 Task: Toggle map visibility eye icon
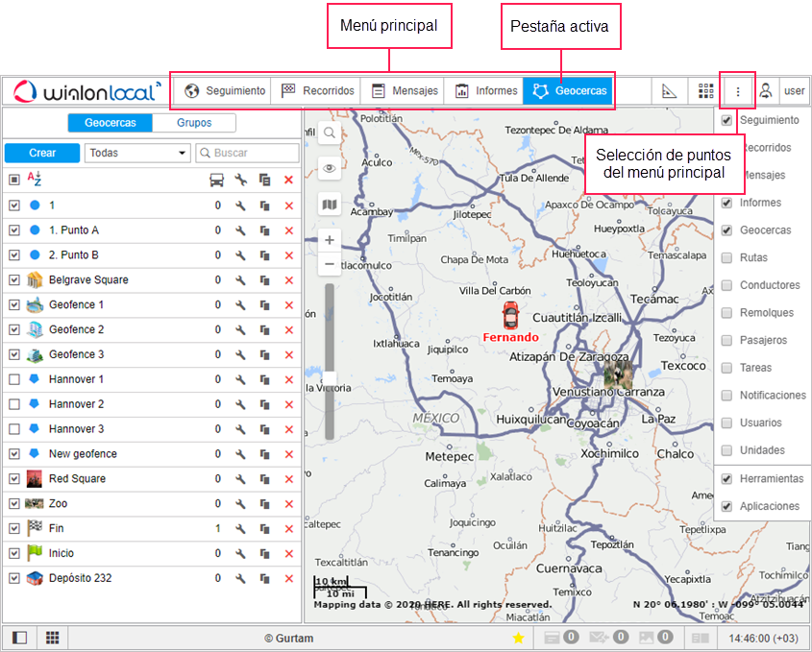tap(329, 168)
